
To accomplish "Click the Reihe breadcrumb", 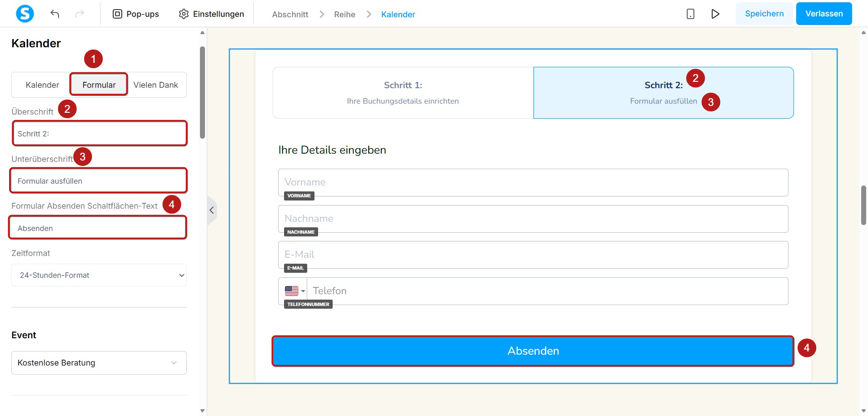I will point(344,15).
